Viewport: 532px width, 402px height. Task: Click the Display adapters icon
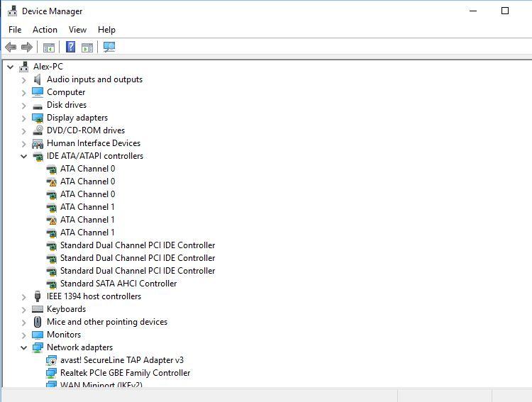38,118
